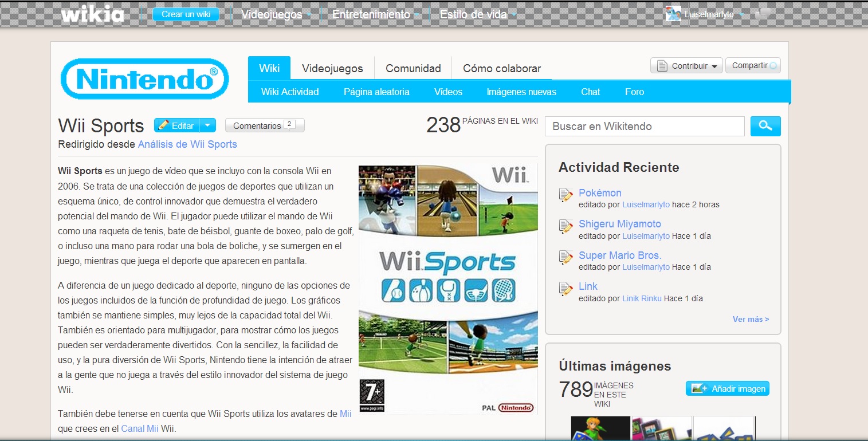The height and width of the screenshot is (441, 868).
Task: Click Ver más in Actividad Reciente
Action: [x=751, y=319]
